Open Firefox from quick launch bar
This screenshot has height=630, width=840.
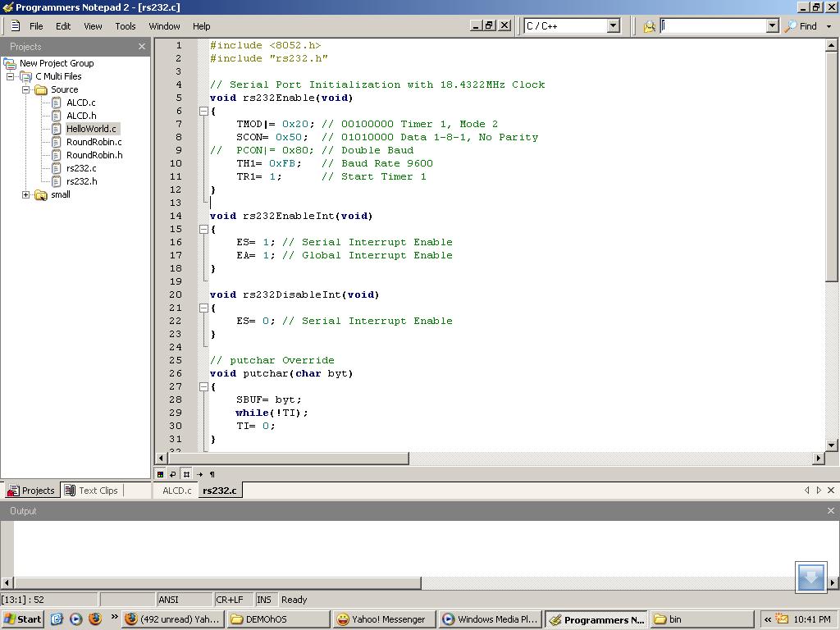point(95,619)
